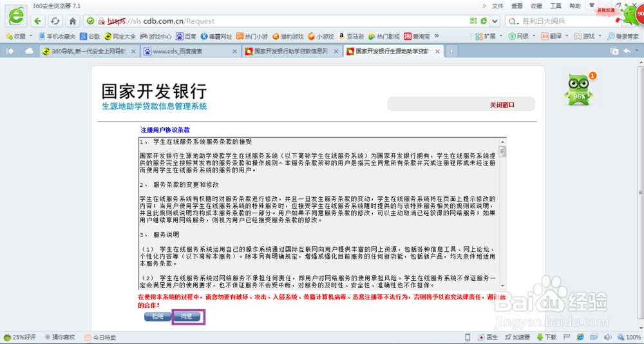Toggle the IE compatibility mode icon in address bar
The image size is (644, 344).
[484, 21]
